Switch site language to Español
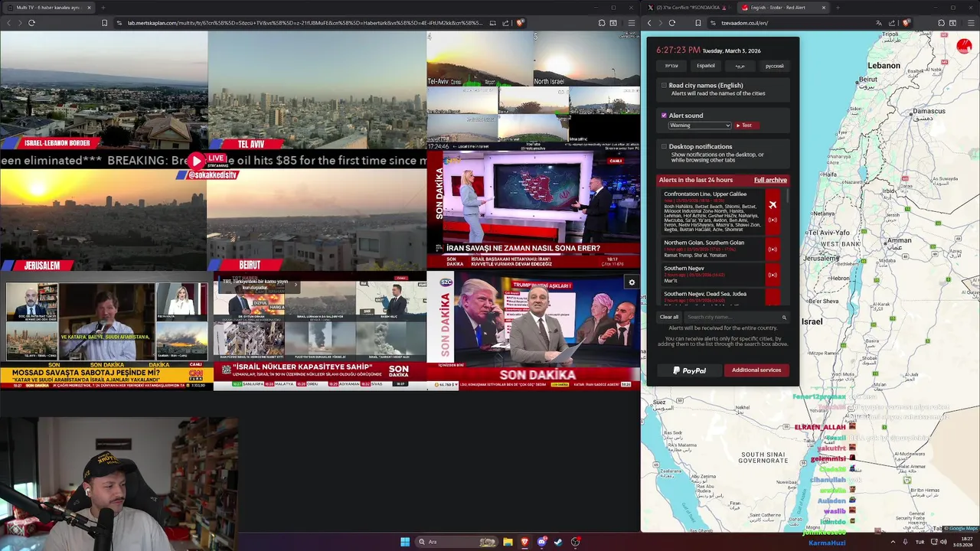The image size is (980, 551). click(706, 66)
